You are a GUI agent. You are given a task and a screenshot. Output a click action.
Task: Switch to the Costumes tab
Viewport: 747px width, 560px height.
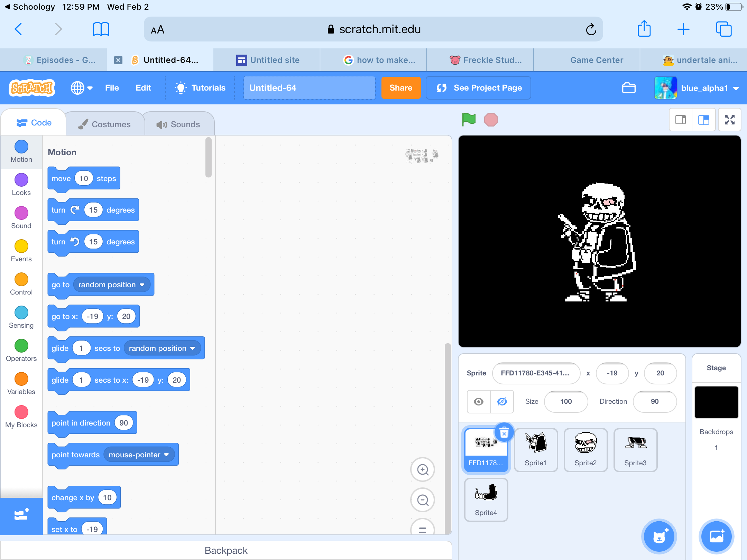(105, 123)
